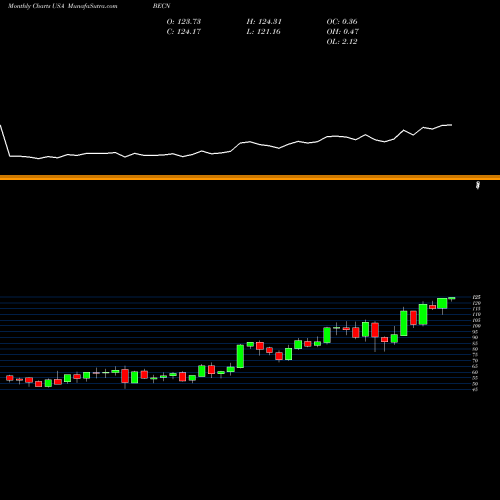Click the BECN ticker symbol
The height and width of the screenshot is (500, 500).
click(x=161, y=6)
